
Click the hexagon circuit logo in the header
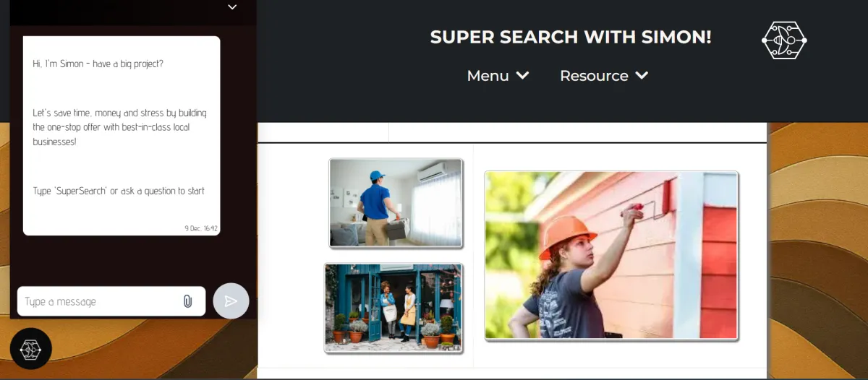(x=785, y=40)
